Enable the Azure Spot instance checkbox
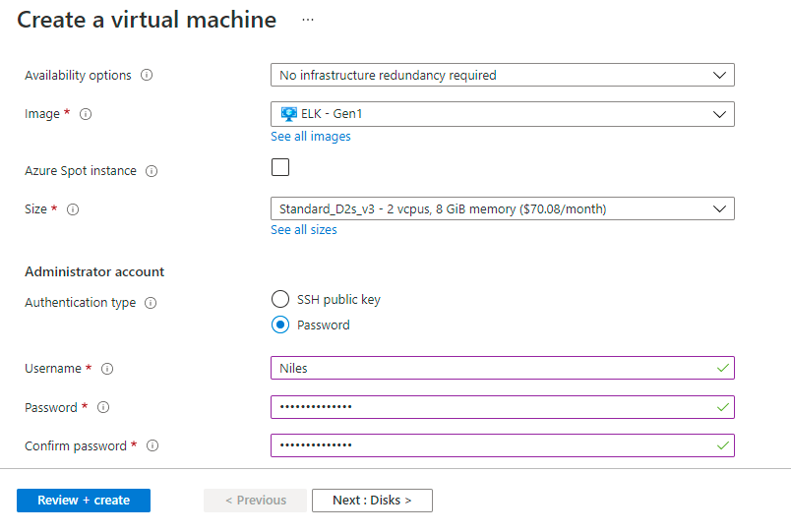Viewport: 791px width, 532px height. pos(280,167)
